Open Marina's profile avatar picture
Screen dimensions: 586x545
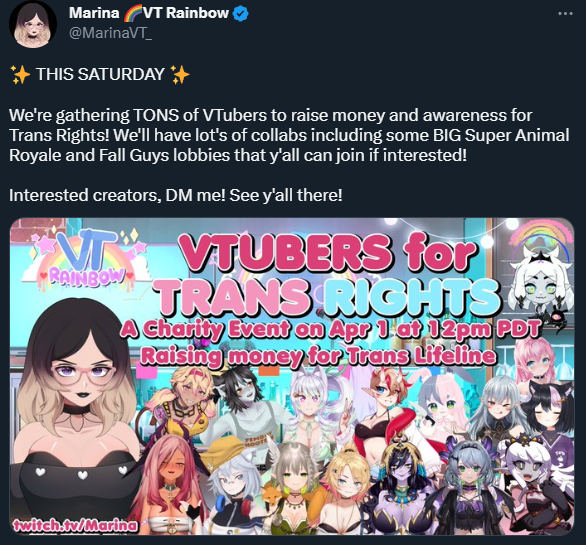[33, 24]
